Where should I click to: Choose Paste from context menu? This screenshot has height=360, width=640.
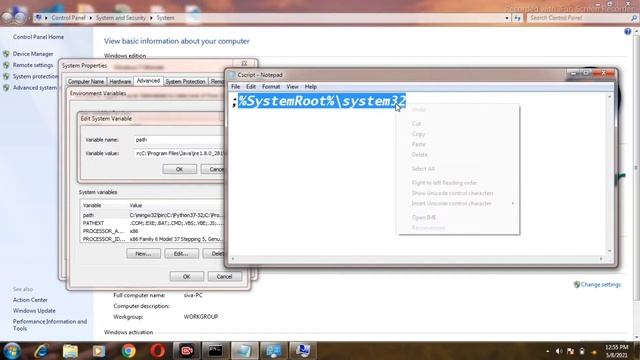[458, 144]
